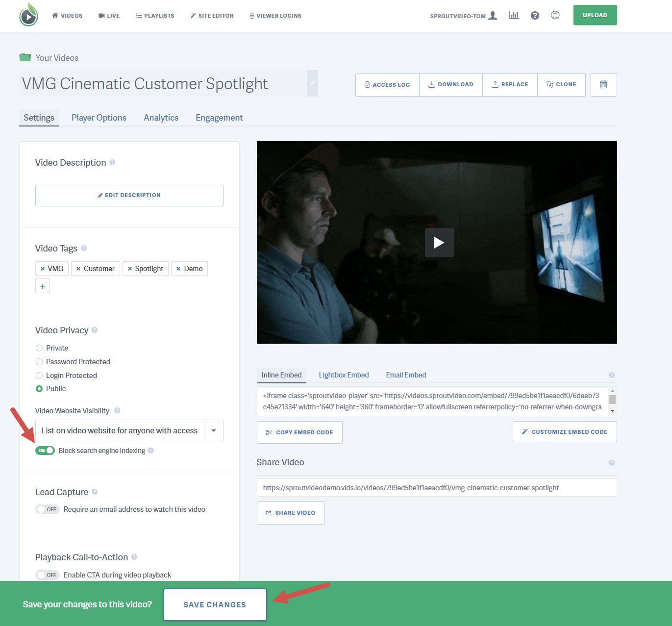Open the Playback Call-to-Action help icon
672x626 pixels.
134,557
